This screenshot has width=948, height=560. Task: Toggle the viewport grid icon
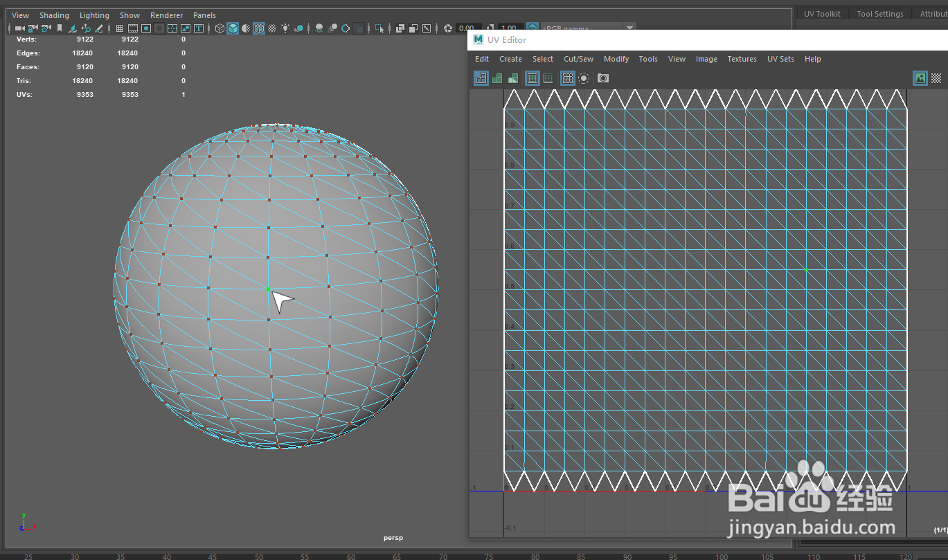click(x=119, y=28)
